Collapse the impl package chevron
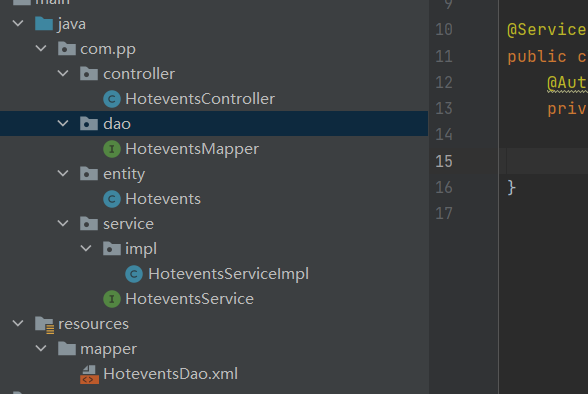The image size is (588, 394). [86, 249]
